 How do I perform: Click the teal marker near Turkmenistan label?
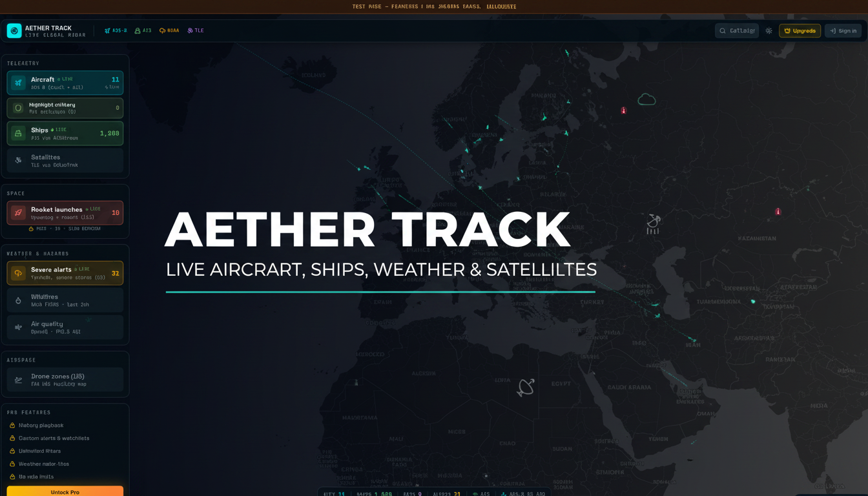point(753,302)
